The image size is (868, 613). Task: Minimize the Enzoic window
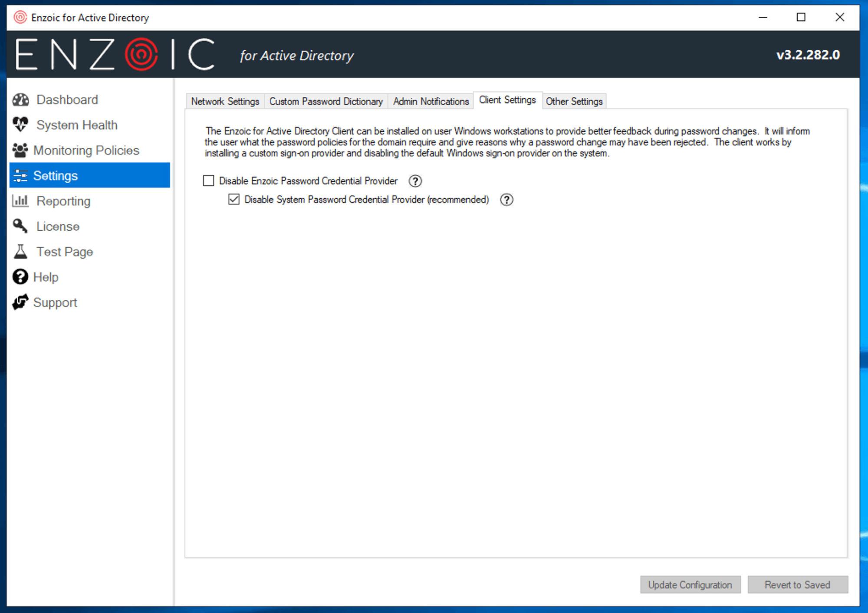(763, 17)
